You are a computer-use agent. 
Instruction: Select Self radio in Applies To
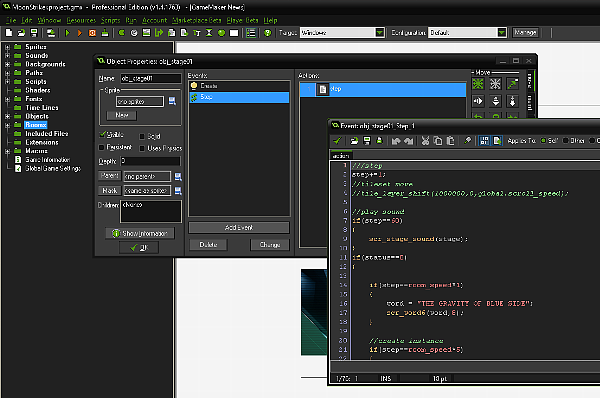point(543,141)
